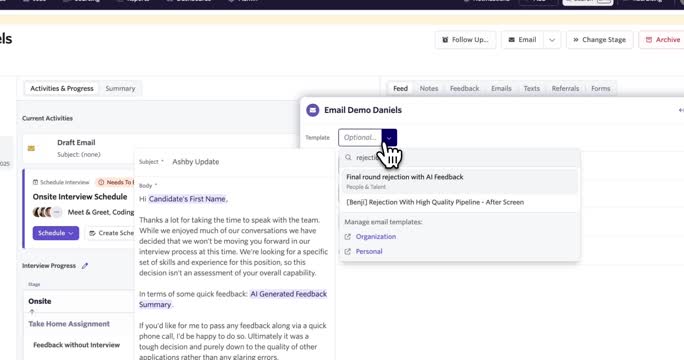684x360 pixels.
Task: Click the envelope icon on the Email button
Action: (x=512, y=40)
